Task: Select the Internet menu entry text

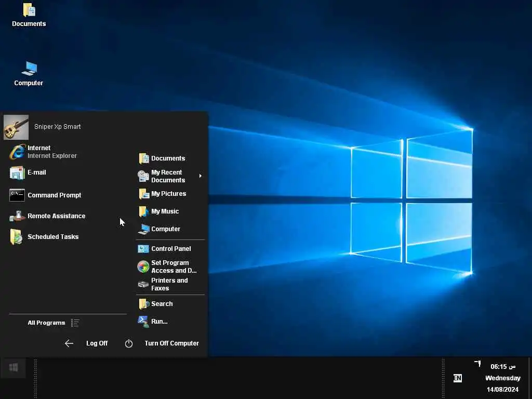Action: coord(39,148)
